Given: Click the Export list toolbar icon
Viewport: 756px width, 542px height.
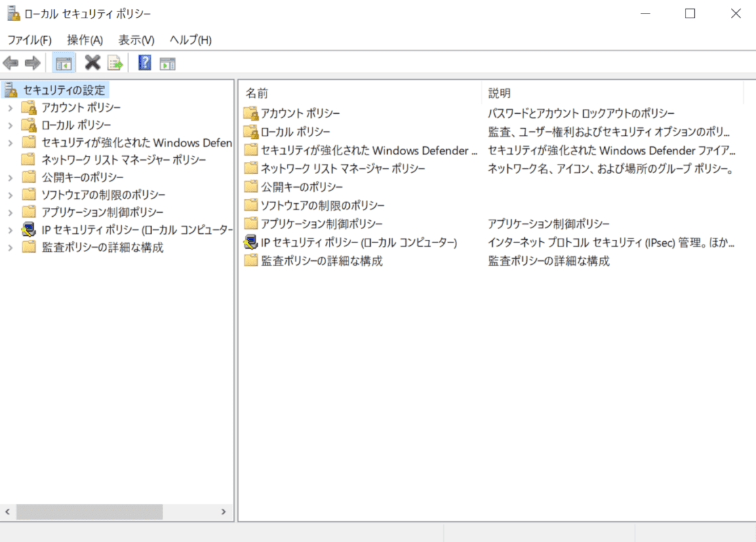Looking at the screenshot, I should pos(115,63).
